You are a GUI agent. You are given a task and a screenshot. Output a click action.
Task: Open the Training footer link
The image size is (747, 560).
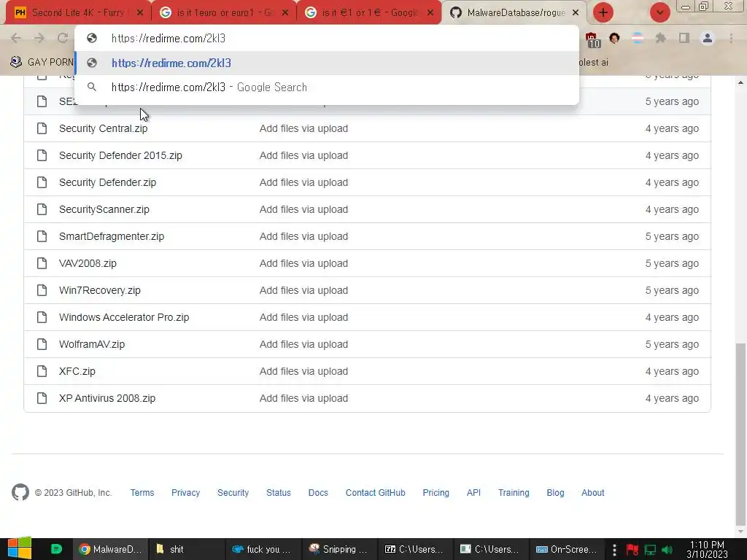tap(514, 493)
